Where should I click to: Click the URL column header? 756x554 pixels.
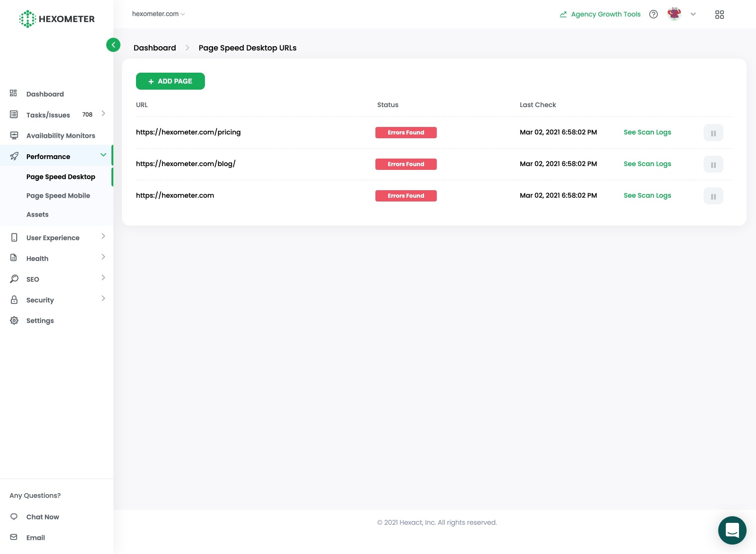(x=142, y=105)
